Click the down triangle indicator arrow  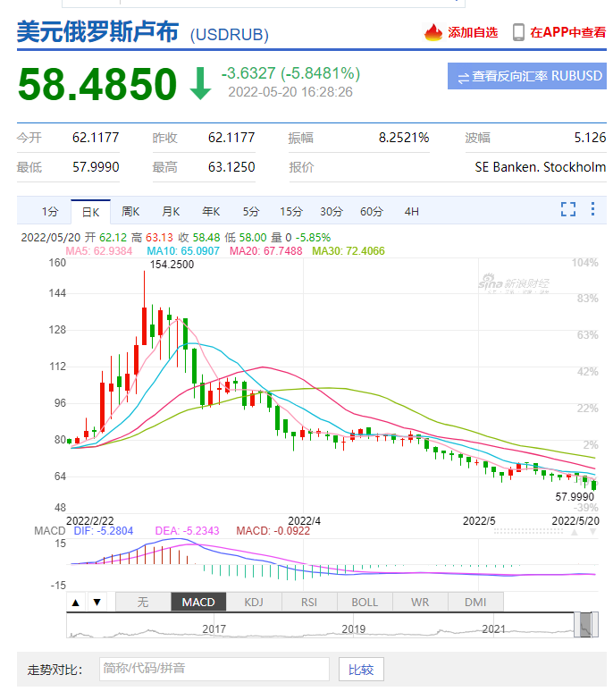97,602
